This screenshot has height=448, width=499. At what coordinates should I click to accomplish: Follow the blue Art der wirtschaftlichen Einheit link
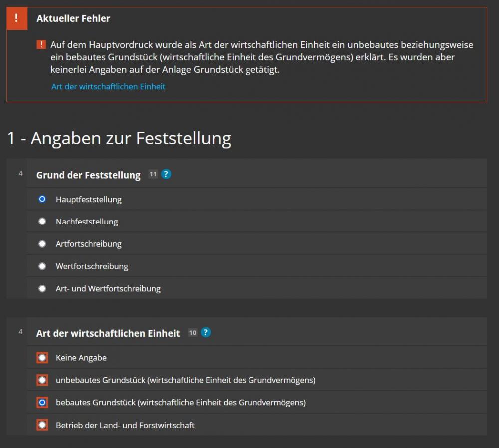108,86
